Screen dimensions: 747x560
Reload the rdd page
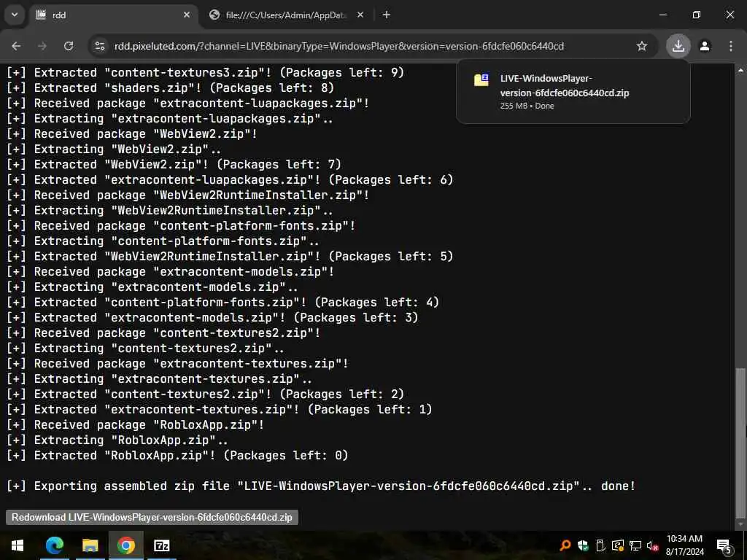[x=69, y=46]
